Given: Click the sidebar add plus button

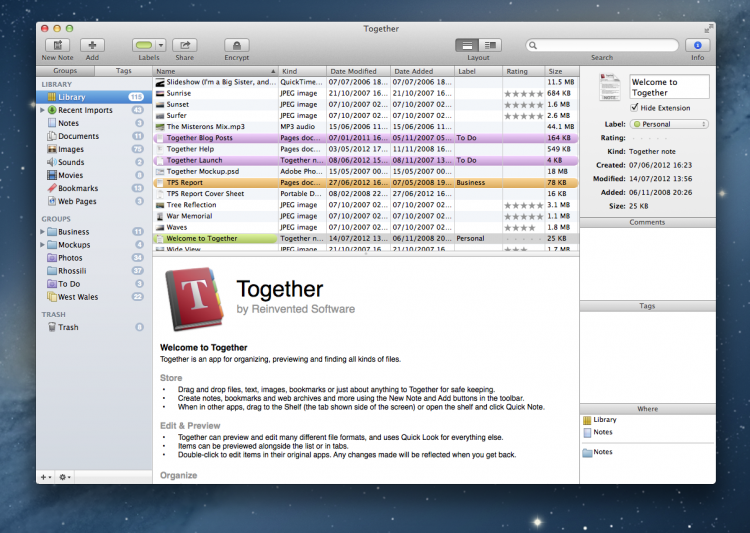Looking at the screenshot, I should tap(45, 477).
